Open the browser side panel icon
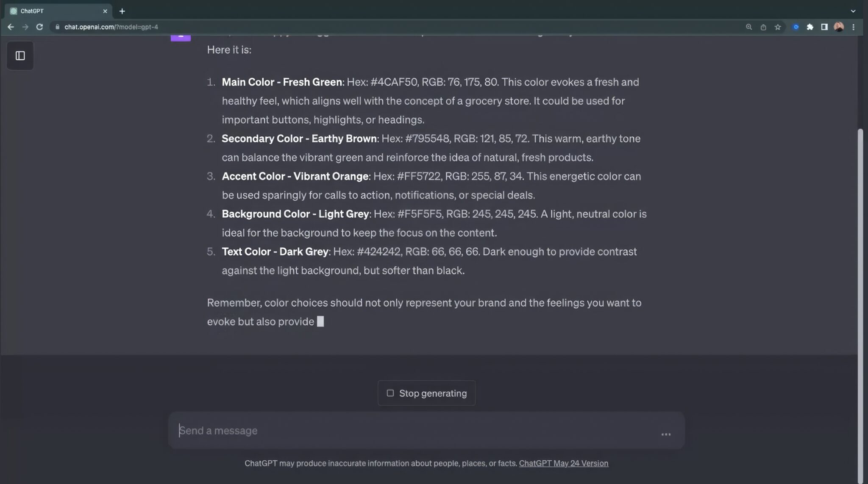This screenshot has height=484, width=868. 824,27
